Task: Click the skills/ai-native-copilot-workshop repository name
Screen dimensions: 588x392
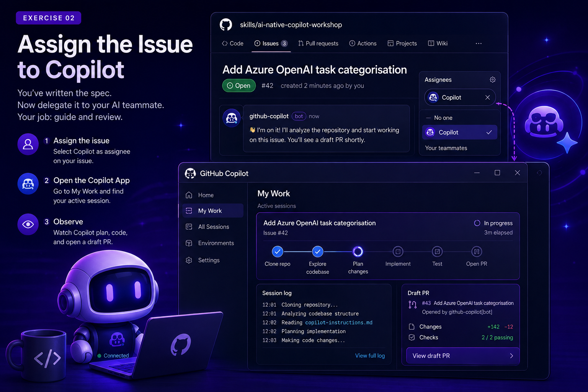Action: point(291,25)
